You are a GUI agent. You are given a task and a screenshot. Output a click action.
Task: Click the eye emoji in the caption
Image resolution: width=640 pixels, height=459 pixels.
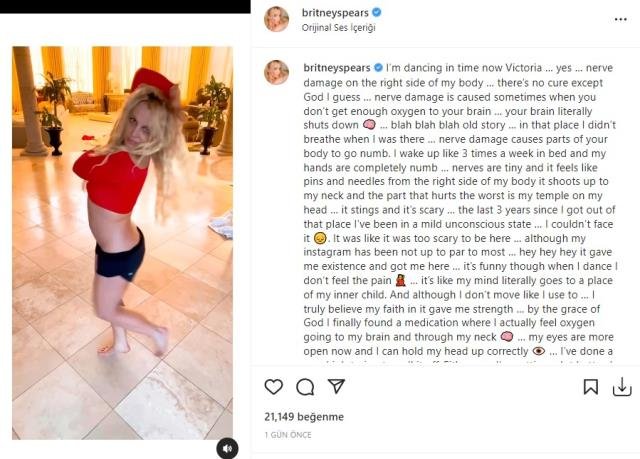coord(539,351)
